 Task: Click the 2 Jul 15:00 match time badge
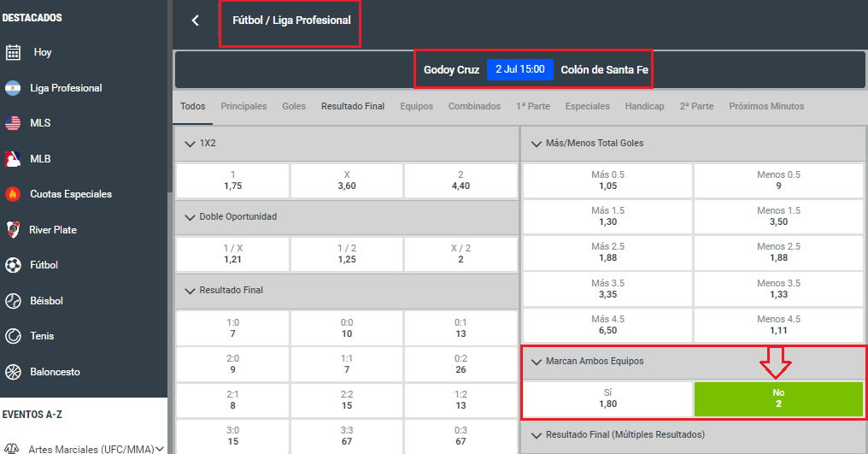519,70
